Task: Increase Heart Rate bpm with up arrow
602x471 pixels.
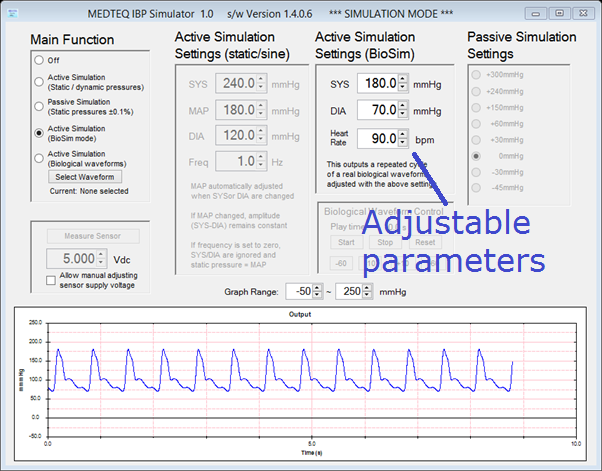Action: pos(403,134)
